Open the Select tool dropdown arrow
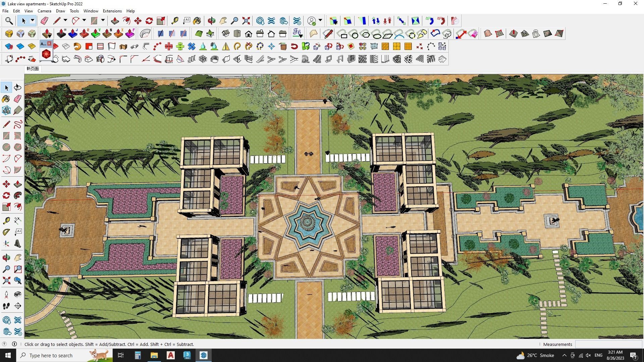The image size is (644, 362). tap(33, 21)
